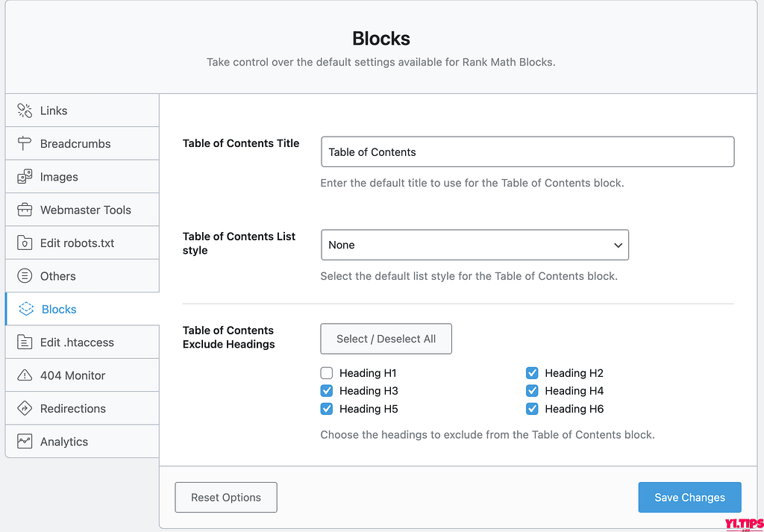Click the Analytics chart icon
Image resolution: width=764 pixels, height=532 pixels.
point(25,442)
